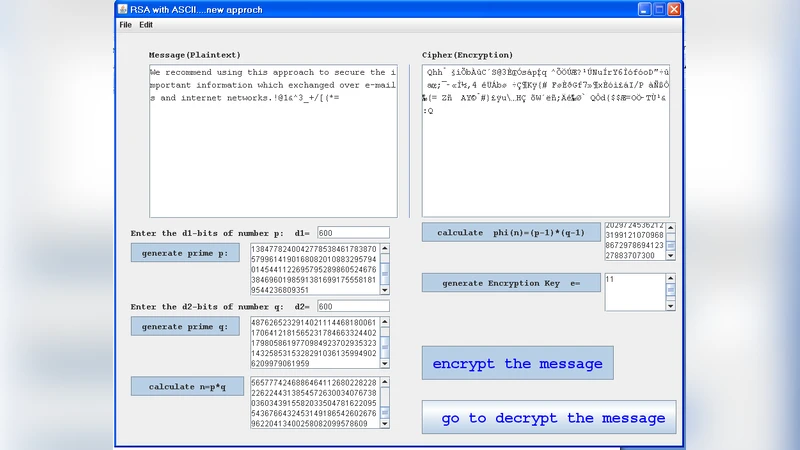800x450 pixels.
Task: Focus the d1 bits input field
Action: pos(353,233)
